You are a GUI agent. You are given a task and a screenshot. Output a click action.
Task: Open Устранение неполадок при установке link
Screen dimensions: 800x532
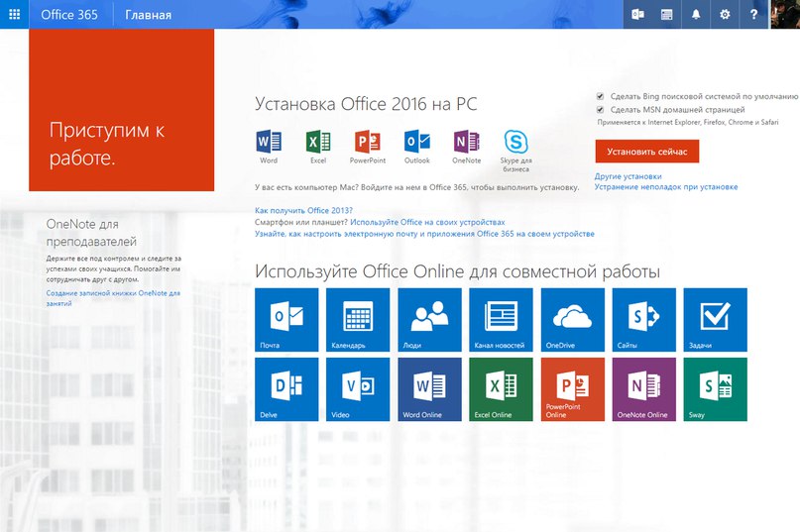[666, 186]
